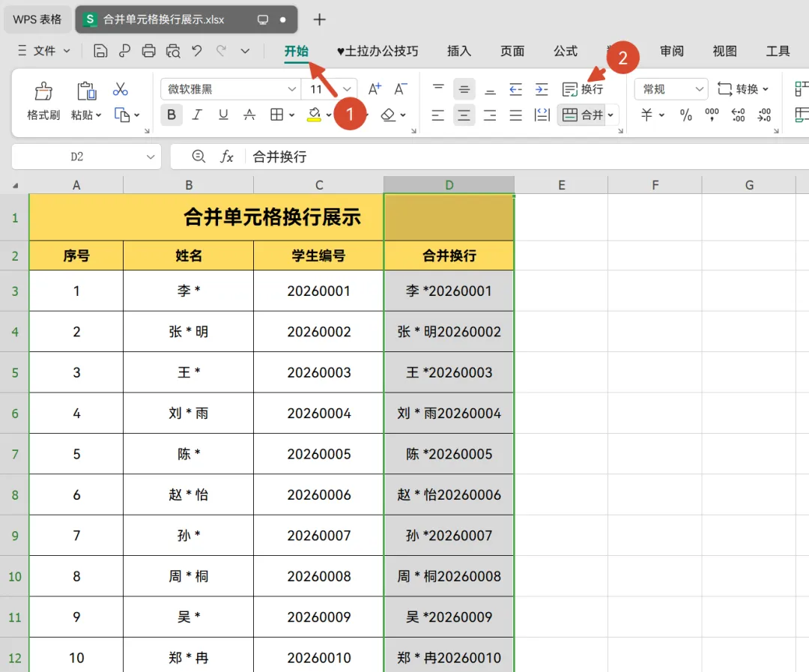This screenshot has height=672, width=809.
Task: Click the Save icon in quick toolbar
Action: (100, 51)
